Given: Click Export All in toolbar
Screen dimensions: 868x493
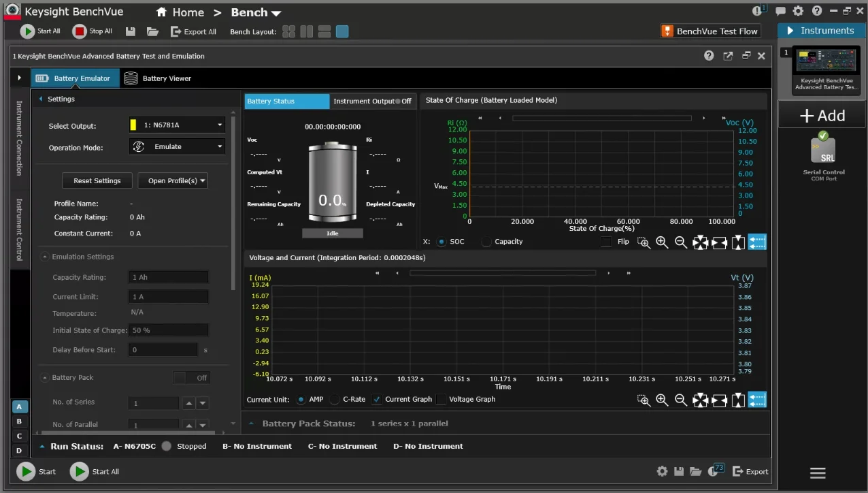Looking at the screenshot, I should pos(193,31).
